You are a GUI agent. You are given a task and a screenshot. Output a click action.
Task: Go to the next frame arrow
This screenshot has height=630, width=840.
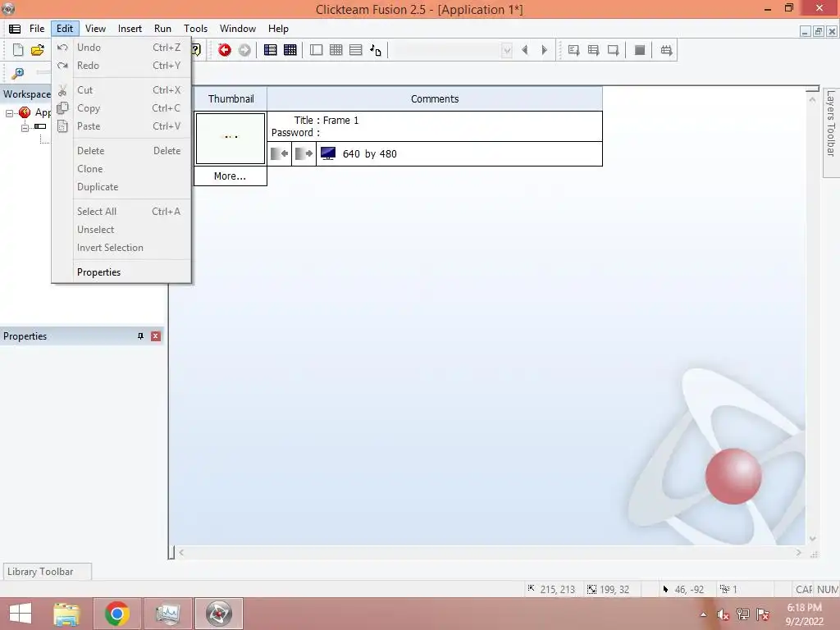click(545, 50)
